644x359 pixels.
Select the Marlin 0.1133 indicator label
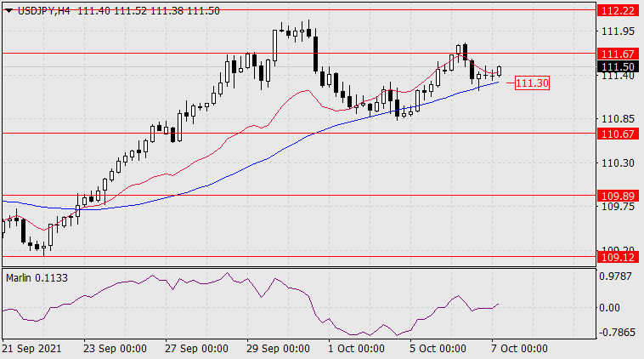point(37,278)
